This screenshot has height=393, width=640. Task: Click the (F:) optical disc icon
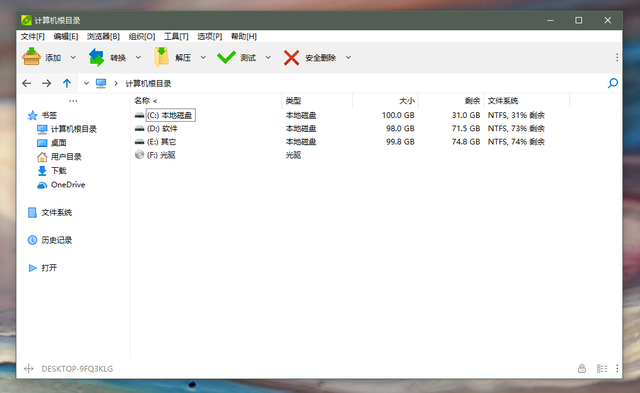[140, 155]
